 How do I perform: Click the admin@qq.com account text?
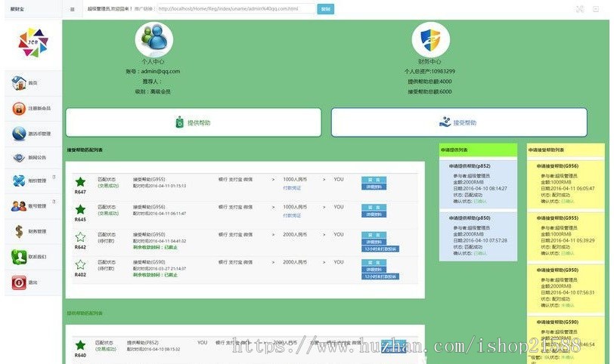click(160, 72)
